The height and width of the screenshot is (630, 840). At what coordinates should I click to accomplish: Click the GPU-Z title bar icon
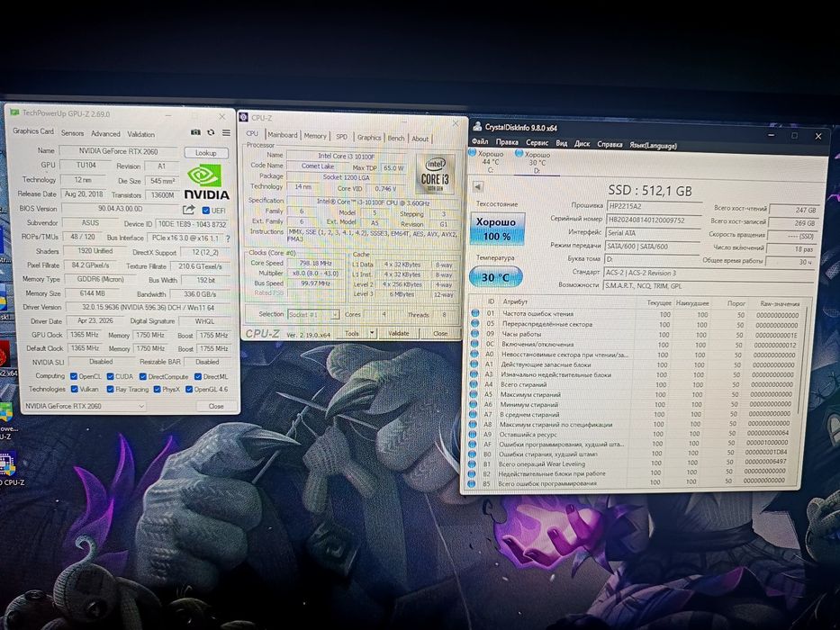point(14,112)
